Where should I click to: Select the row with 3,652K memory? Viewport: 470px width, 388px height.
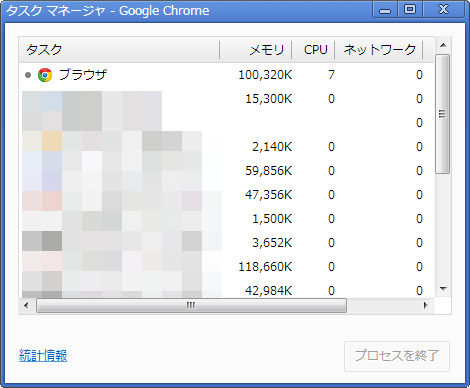[226, 243]
